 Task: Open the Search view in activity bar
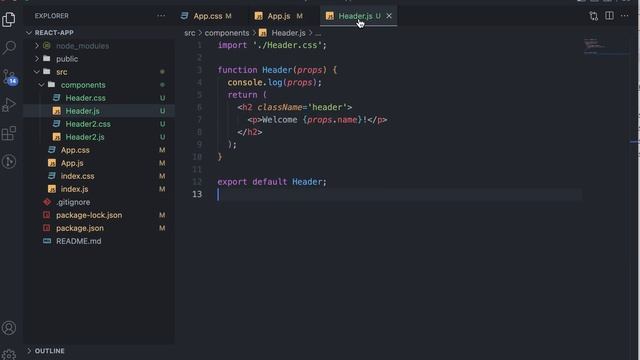tap(9, 47)
